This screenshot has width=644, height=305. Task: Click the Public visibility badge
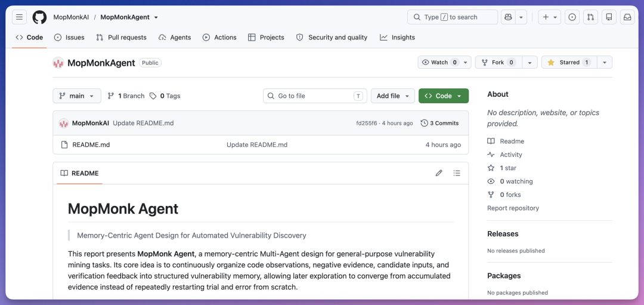[x=150, y=63]
